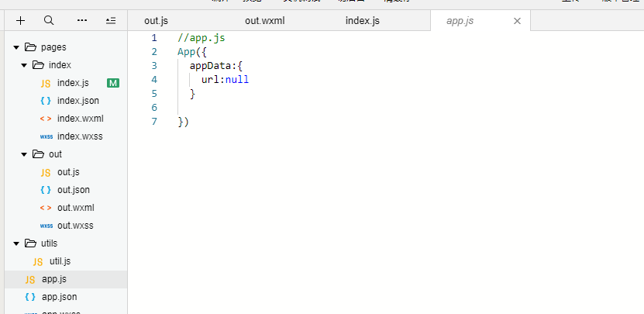The height and width of the screenshot is (314, 644).
Task: Click the braces icon beside index.json
Action: tap(46, 101)
